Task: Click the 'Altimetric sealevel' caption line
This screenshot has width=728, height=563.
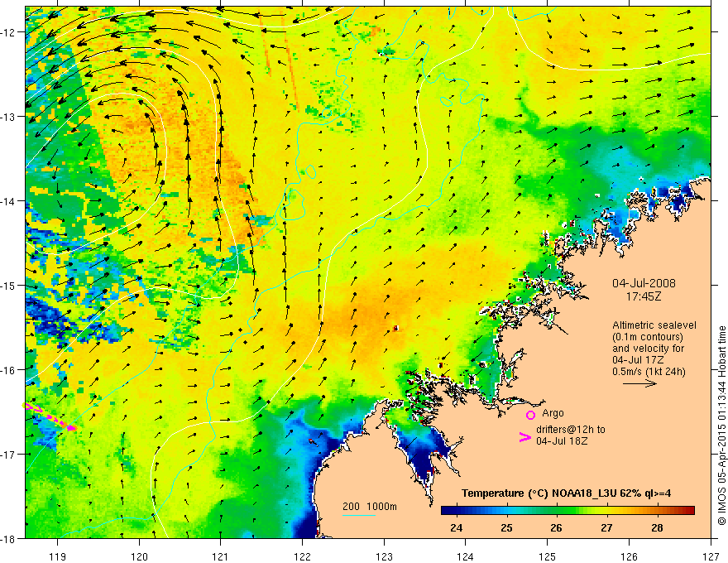Action: click(654, 325)
